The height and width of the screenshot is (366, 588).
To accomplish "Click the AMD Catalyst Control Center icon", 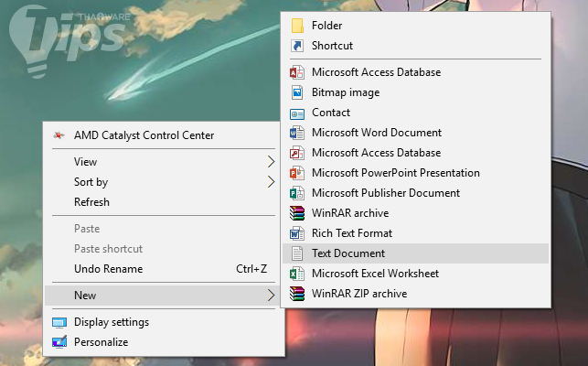I will click(59, 135).
